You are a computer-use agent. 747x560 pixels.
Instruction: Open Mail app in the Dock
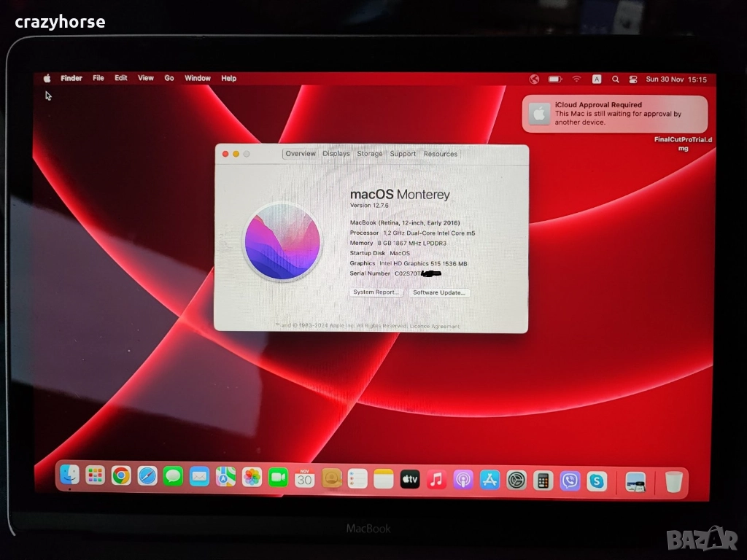[199, 477]
